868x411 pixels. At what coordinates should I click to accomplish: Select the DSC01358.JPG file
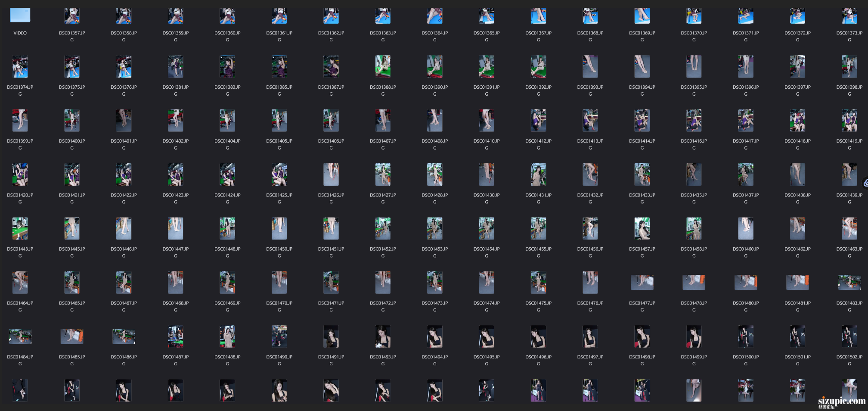coord(124,16)
